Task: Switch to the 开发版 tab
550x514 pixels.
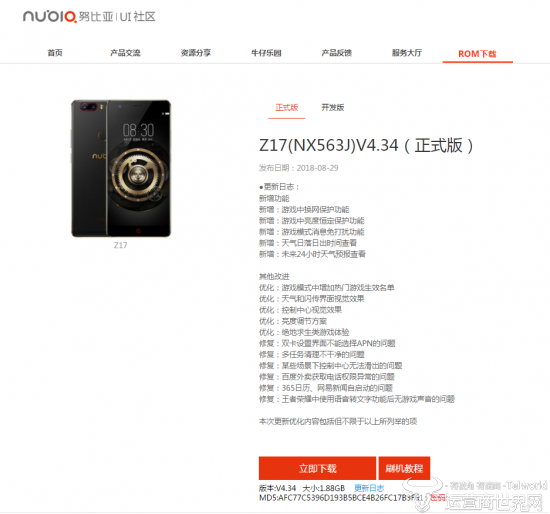Action: 333,107
